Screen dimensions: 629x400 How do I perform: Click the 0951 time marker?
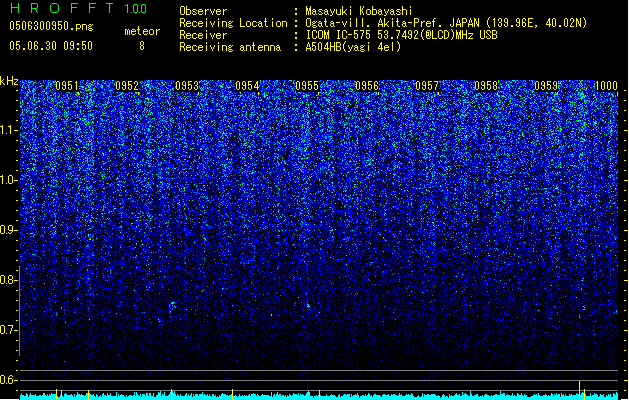click(x=67, y=86)
